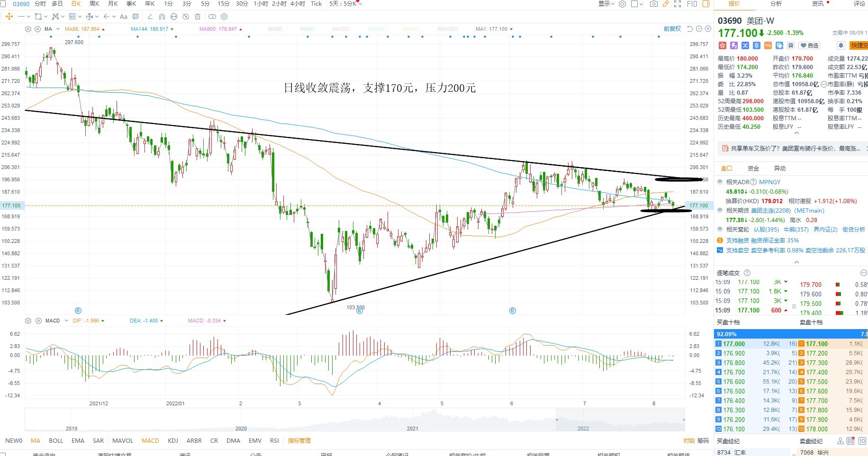Open chart settings gear next to 显示

622,4
